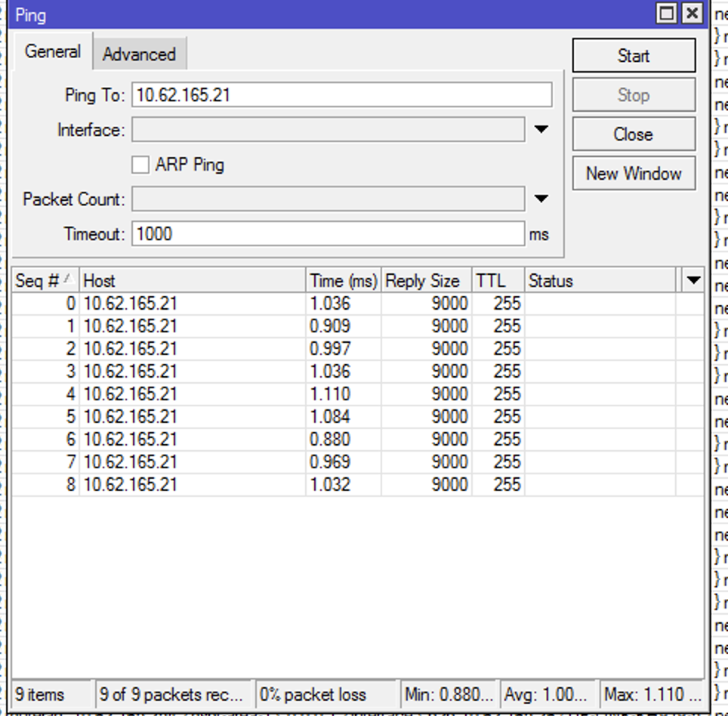Switch to the Advanced tab
Viewport: 728px width, 716px height.
139,53
